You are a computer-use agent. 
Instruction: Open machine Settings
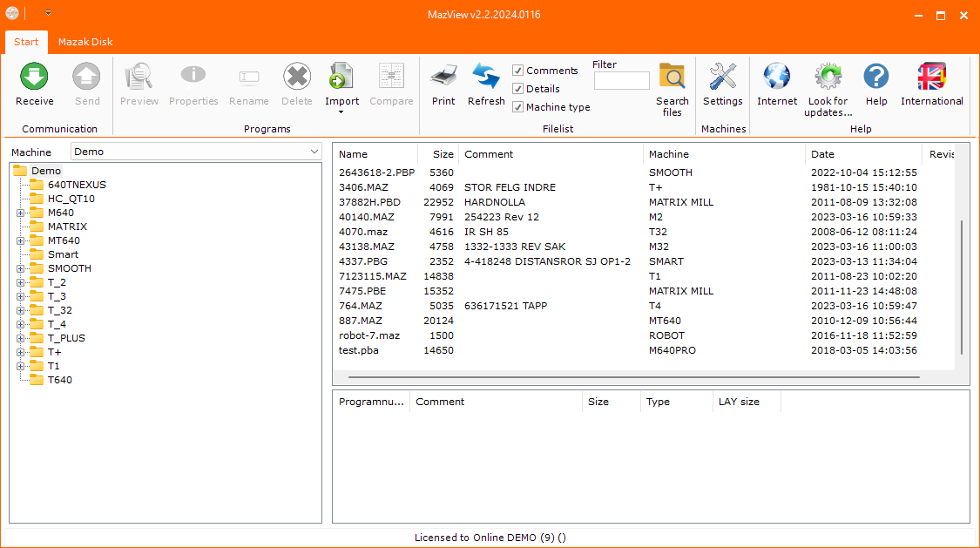coord(723,77)
